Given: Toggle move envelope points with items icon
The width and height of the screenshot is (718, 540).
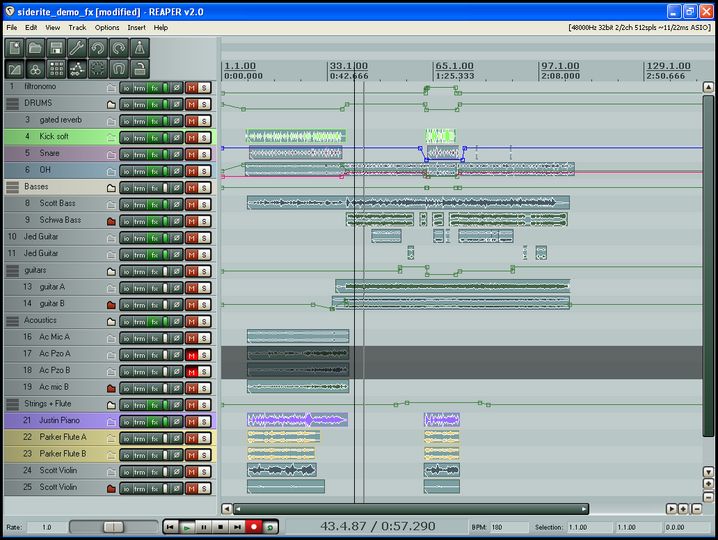Looking at the screenshot, I should pos(77,69).
